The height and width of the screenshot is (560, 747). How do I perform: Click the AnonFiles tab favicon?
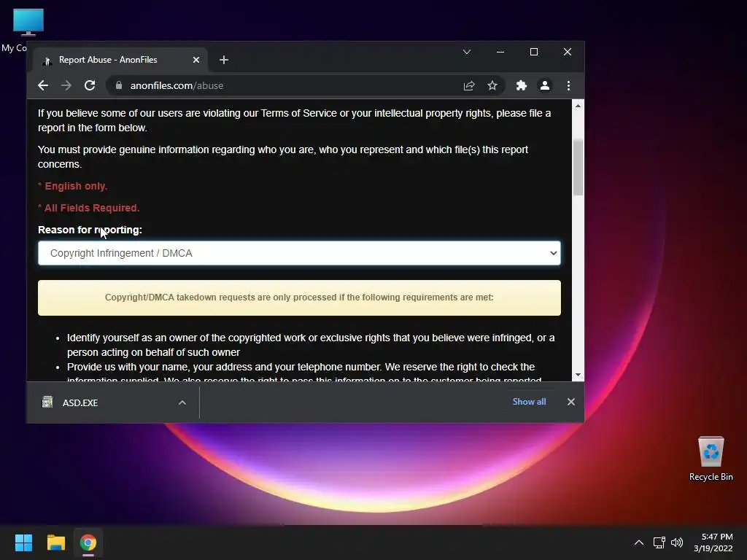point(47,61)
